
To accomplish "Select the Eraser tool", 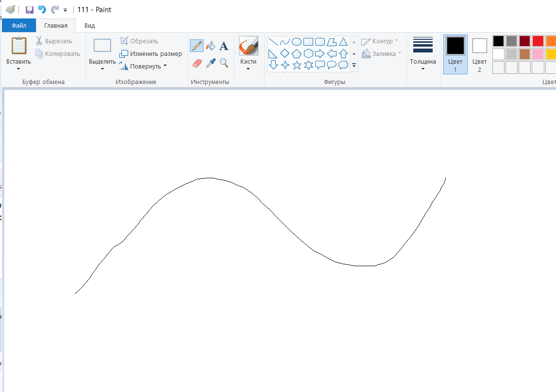I will click(x=197, y=63).
